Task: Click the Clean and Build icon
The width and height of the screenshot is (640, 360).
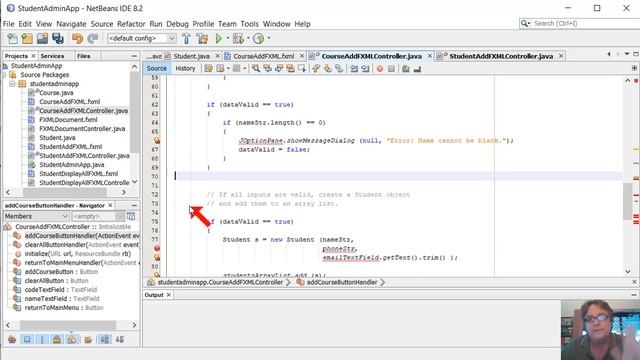Action: pyautogui.click(x=202, y=38)
